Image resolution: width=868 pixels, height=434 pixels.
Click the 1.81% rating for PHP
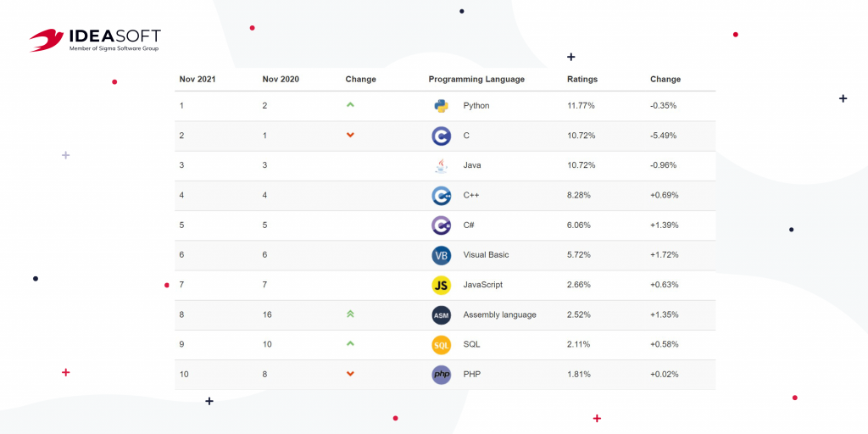pos(578,375)
